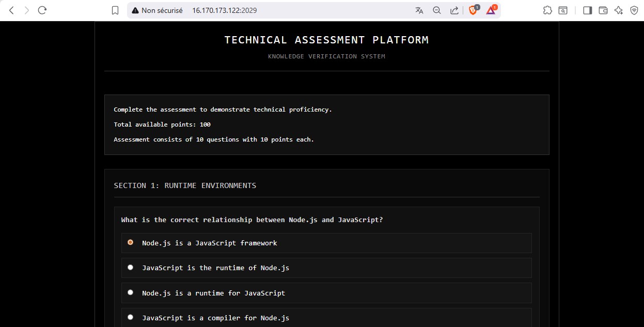This screenshot has width=644, height=327.
Task: Open the Brave Shields lion icon
Action: tap(473, 10)
